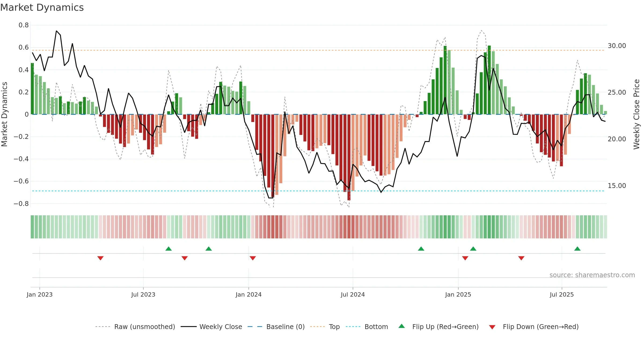Select the Flip Up marker between Jul 2023 and Jan 2024, the later one
The image size is (644, 362).
[208, 249]
